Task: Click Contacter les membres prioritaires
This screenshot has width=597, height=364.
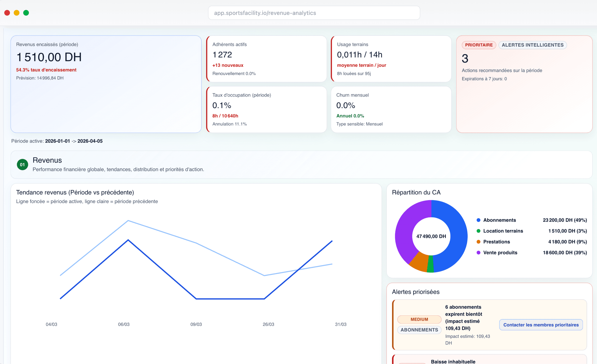Action: [x=541, y=324]
